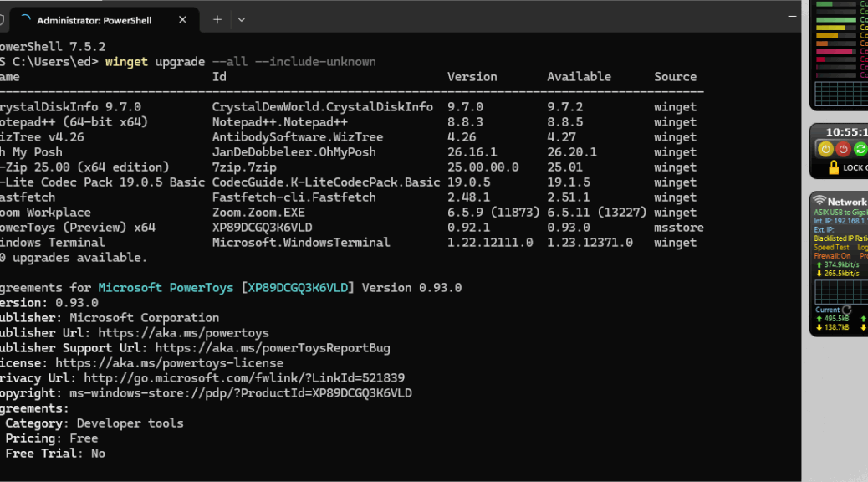Click the Version column header
Viewport: 868px width, 482px height.
(x=472, y=77)
